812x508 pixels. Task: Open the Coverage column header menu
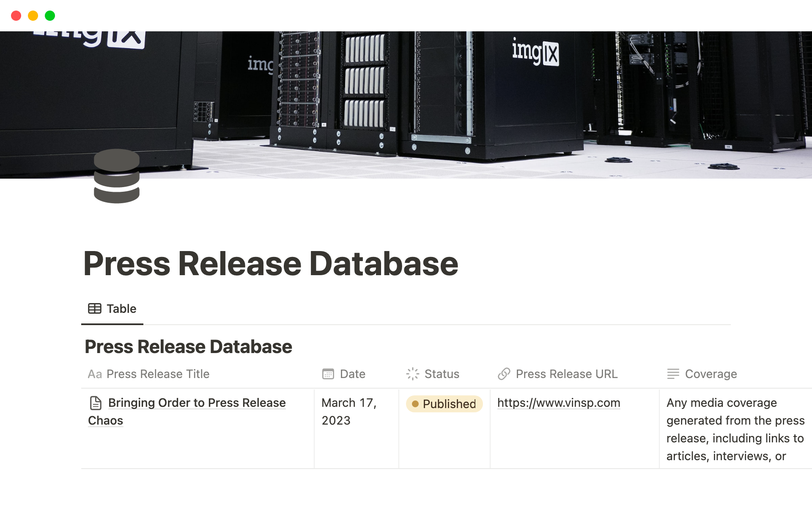coord(710,374)
